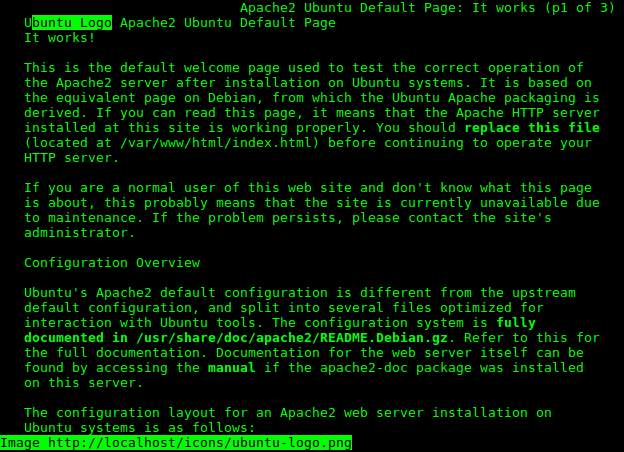Click the line starting "Ubuntu's Apache2 default configuration"
This screenshot has width=624, height=452.
tap(300, 293)
